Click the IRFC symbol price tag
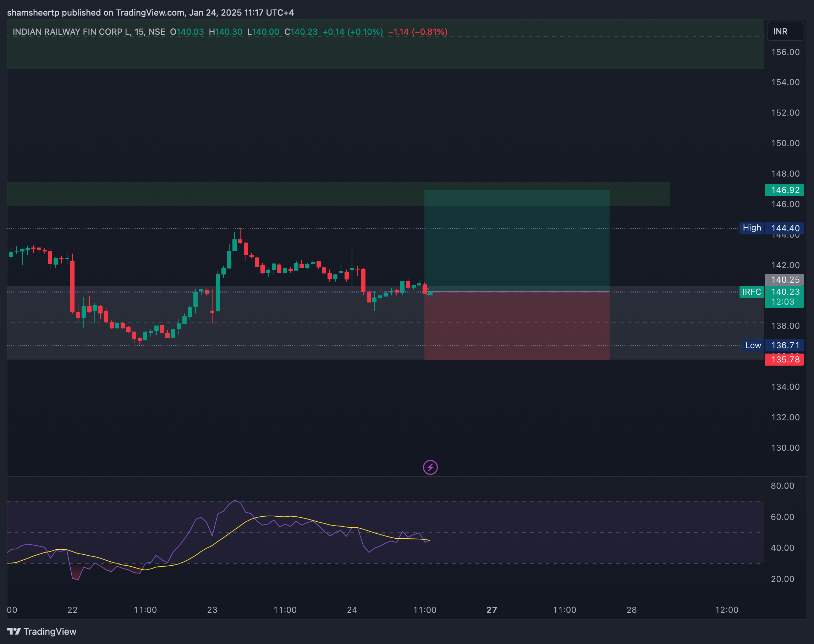The image size is (814, 644). [x=752, y=292]
